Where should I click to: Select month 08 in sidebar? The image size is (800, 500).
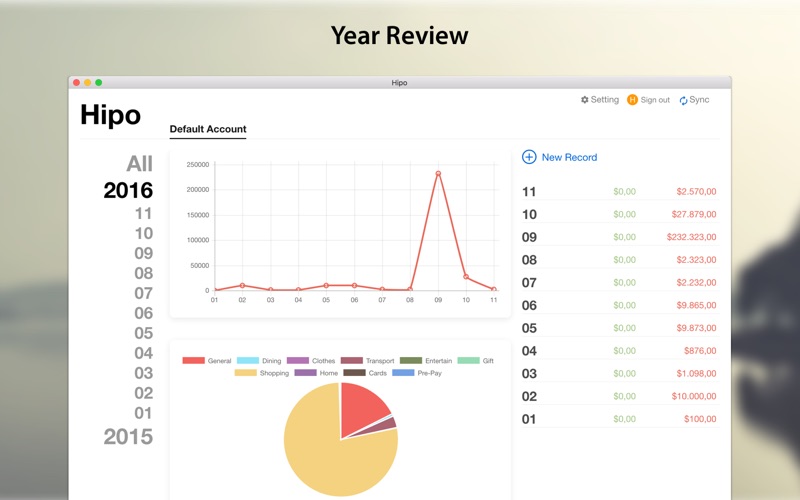(x=143, y=273)
